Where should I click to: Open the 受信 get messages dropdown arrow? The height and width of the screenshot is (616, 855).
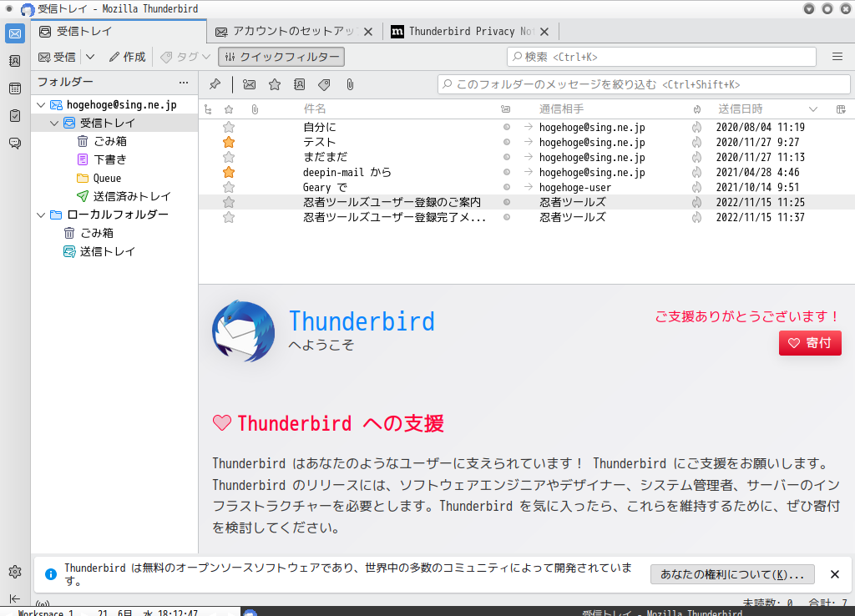point(90,57)
